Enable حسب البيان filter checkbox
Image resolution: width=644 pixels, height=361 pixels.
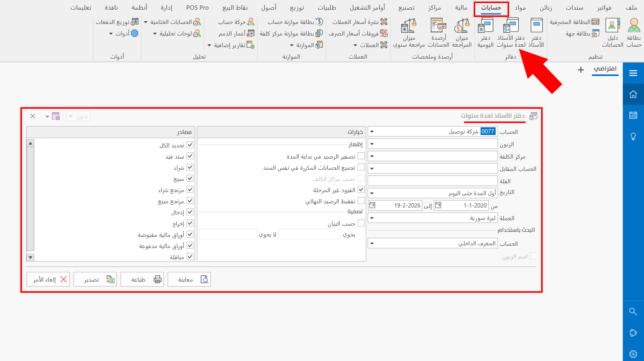coord(361,223)
